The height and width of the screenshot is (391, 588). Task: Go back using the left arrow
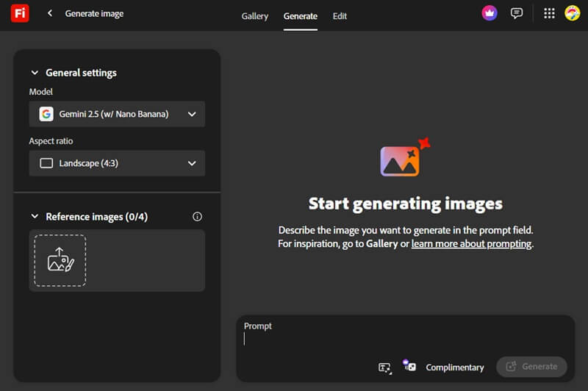[50, 13]
